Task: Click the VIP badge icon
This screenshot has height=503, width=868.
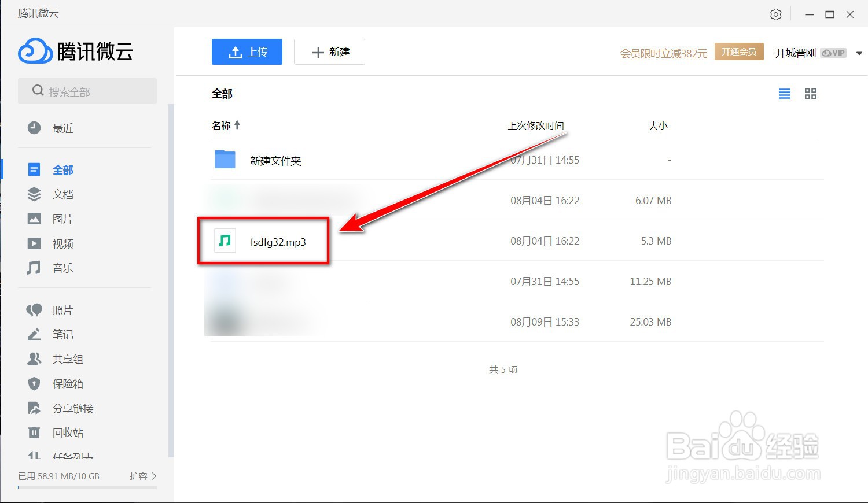Action: (834, 53)
